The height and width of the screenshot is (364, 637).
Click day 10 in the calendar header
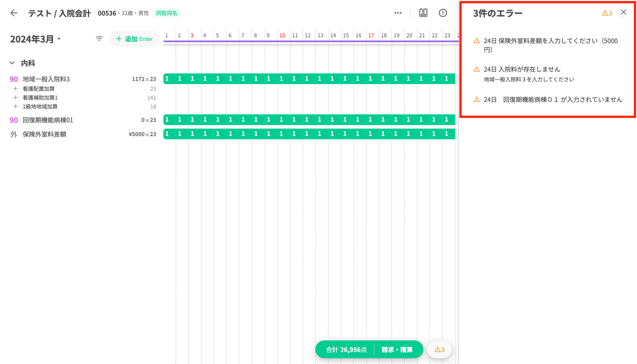pyautogui.click(x=282, y=35)
